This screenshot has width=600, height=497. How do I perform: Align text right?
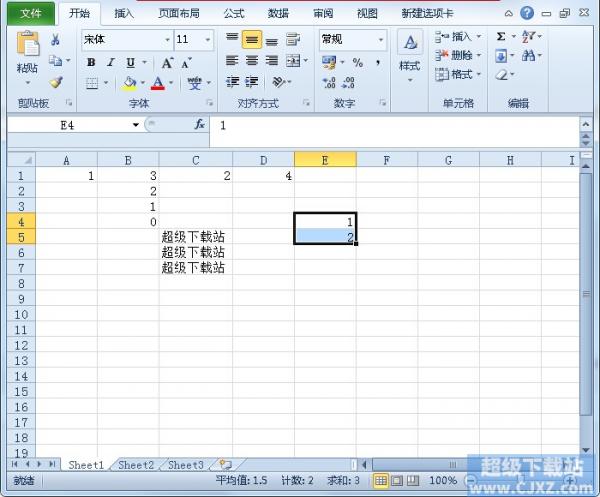[272, 60]
